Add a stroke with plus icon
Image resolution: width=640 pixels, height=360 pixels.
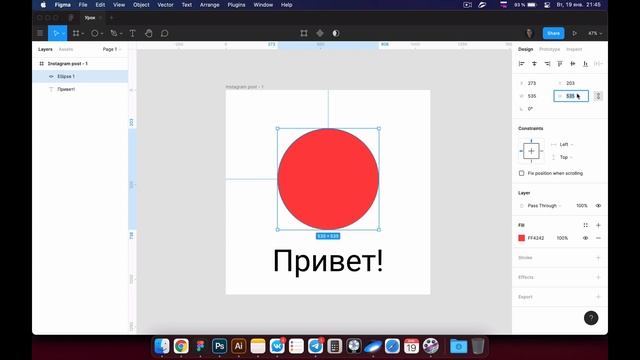598,258
